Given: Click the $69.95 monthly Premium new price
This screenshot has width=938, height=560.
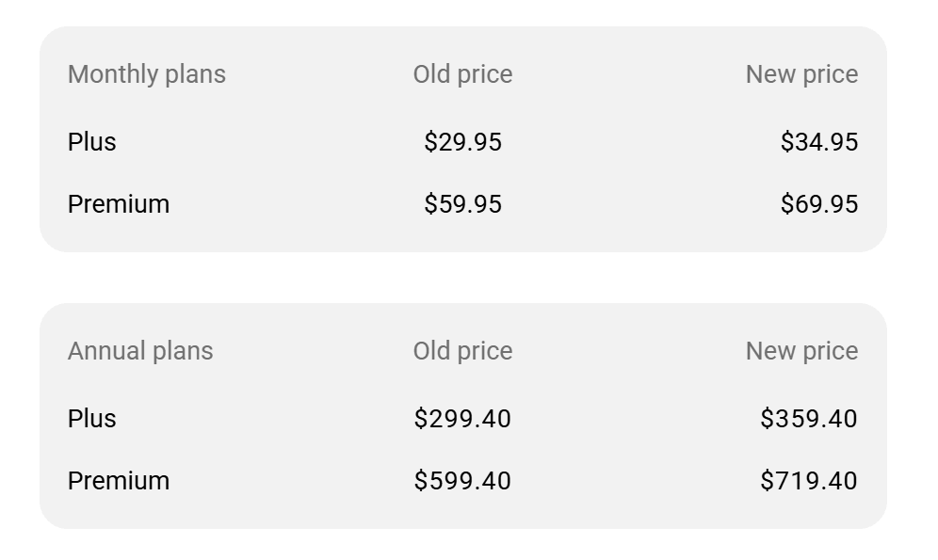Looking at the screenshot, I should pos(818,204).
